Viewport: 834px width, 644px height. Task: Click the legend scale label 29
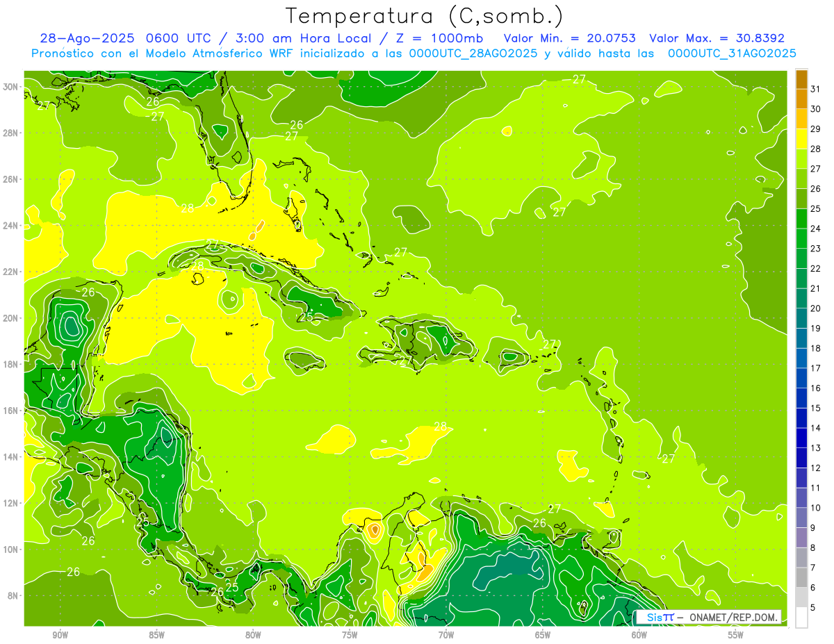[816, 129]
